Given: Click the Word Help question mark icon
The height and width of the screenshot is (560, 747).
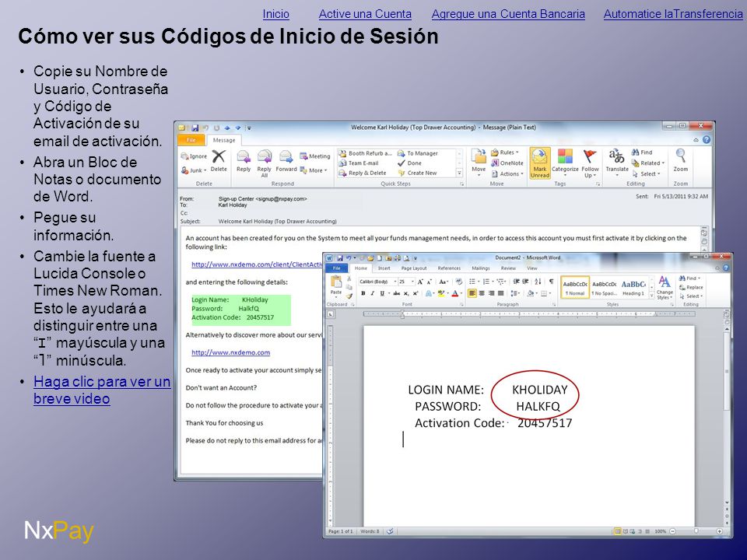Looking at the screenshot, I should point(726,268).
